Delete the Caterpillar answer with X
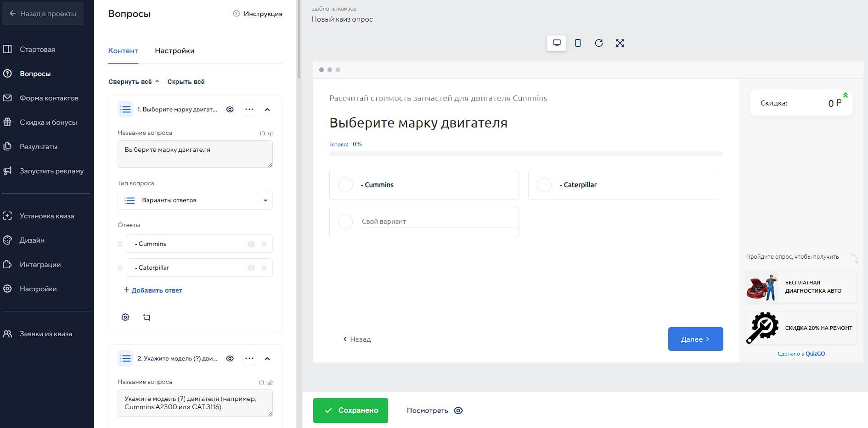The width and height of the screenshot is (868, 428). tap(264, 268)
